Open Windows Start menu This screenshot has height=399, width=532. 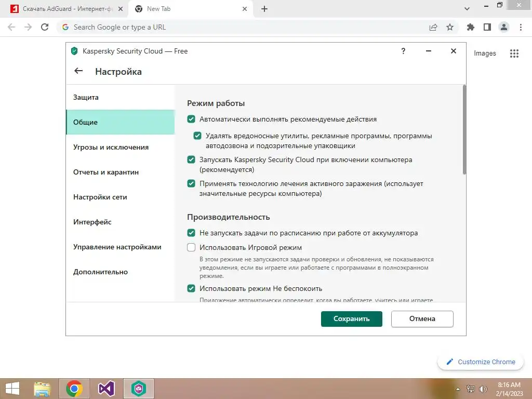(12, 389)
